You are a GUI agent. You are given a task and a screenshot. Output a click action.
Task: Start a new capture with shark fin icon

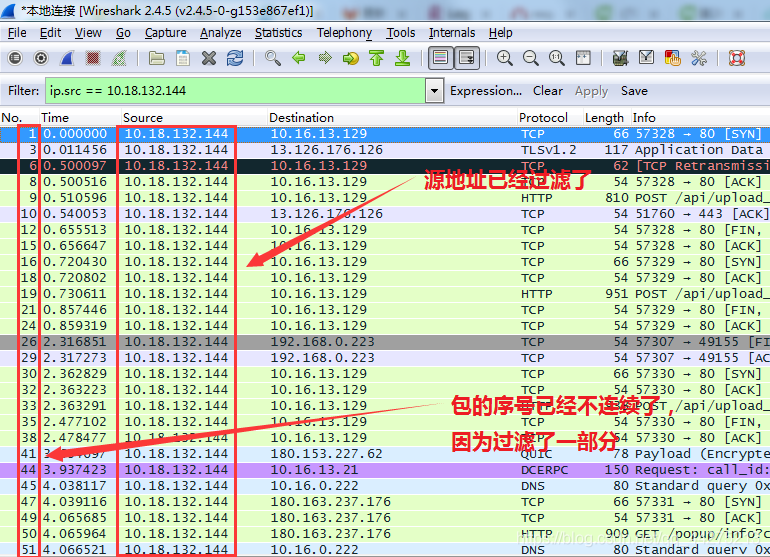point(67,58)
